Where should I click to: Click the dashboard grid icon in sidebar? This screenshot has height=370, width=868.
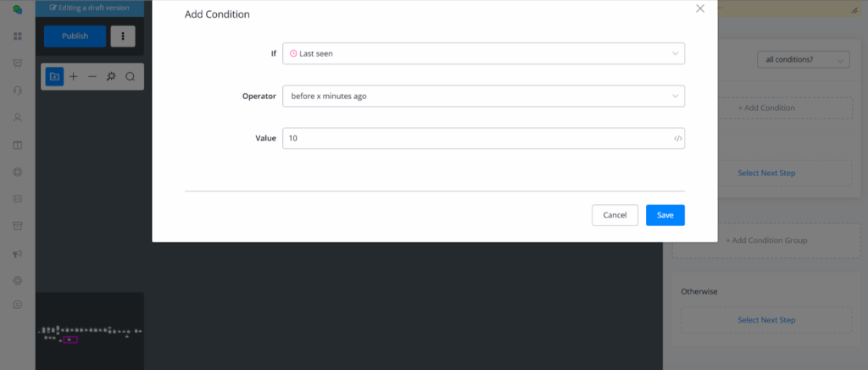(17, 36)
